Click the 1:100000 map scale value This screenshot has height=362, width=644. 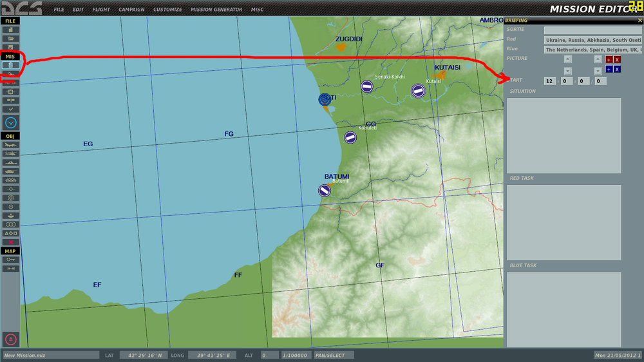click(x=295, y=355)
